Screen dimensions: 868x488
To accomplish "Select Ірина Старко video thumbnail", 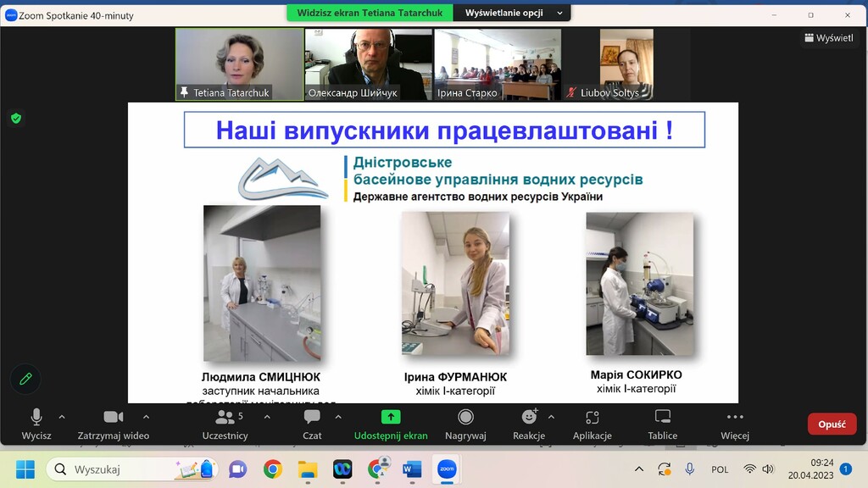I will 498,64.
